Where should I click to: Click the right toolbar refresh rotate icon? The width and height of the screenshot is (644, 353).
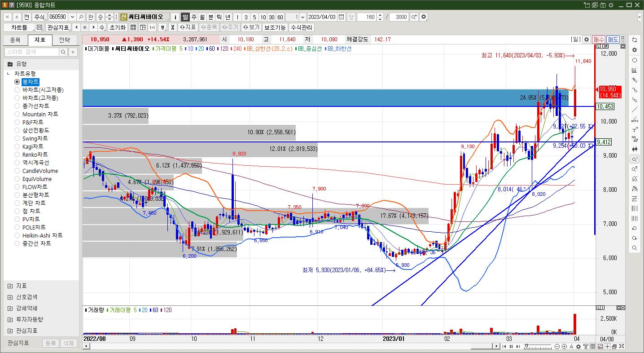634,40
